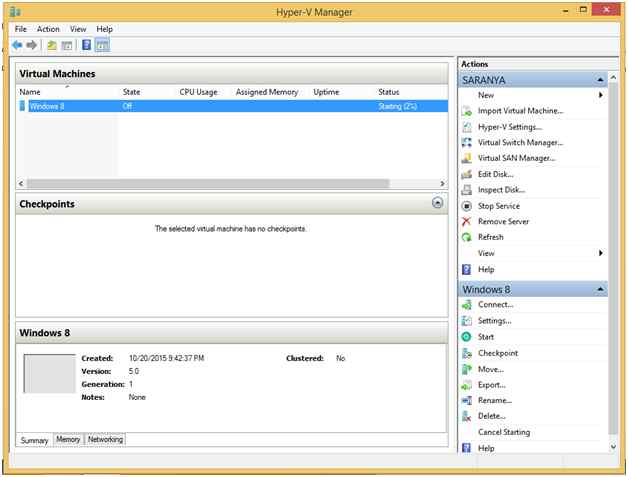Screen dimensions: 628x477
Task: Click the Checkpoint action icon
Action: (467, 353)
